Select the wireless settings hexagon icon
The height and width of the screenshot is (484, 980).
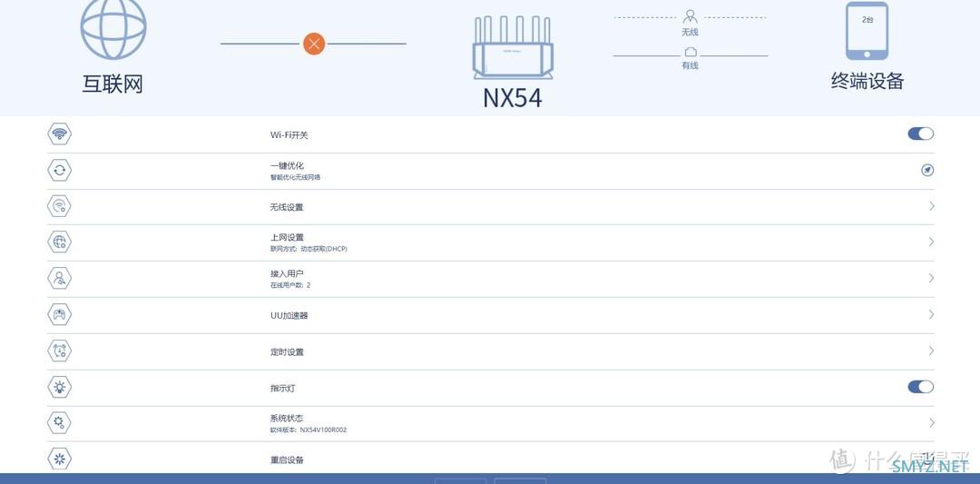coord(59,206)
